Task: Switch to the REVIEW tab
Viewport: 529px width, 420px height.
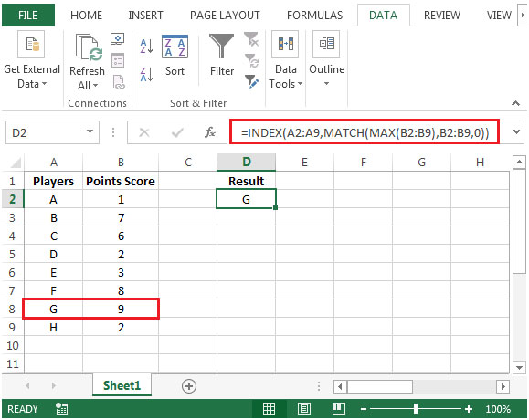Action: point(442,16)
